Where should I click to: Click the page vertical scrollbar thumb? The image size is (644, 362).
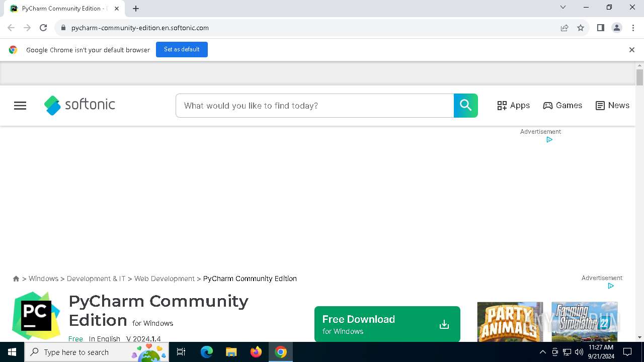click(639, 77)
